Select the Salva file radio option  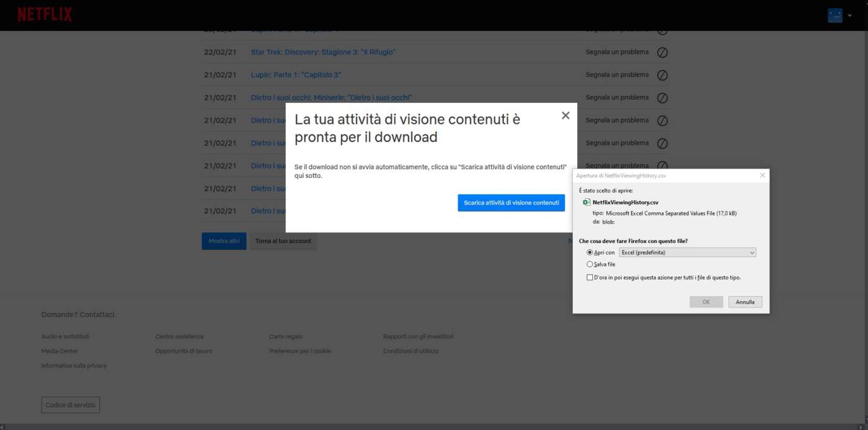click(x=590, y=265)
